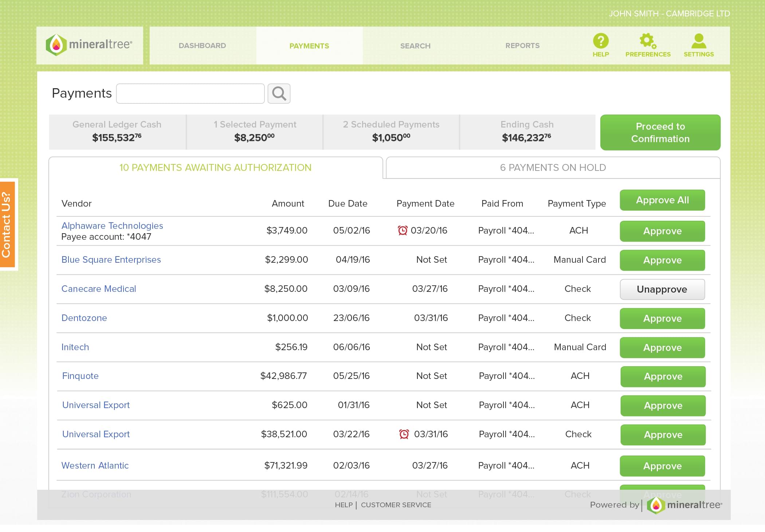The image size is (765, 532).
Task: Approve the Universal Export $38,521.00 payment
Action: coord(663,435)
